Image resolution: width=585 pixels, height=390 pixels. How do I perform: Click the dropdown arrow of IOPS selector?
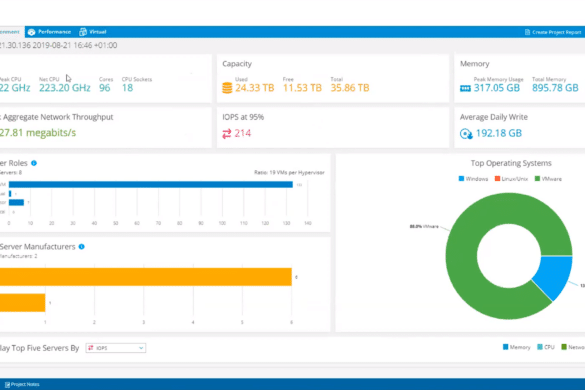pyautogui.click(x=141, y=348)
